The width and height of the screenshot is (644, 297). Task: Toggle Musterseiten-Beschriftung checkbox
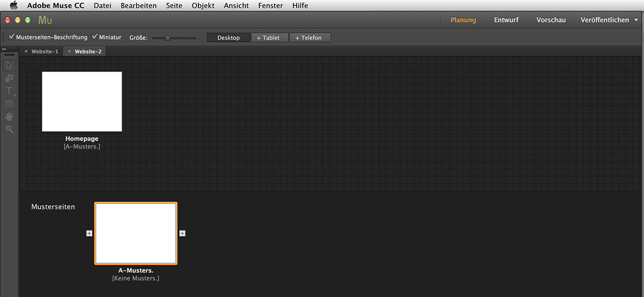click(x=12, y=37)
